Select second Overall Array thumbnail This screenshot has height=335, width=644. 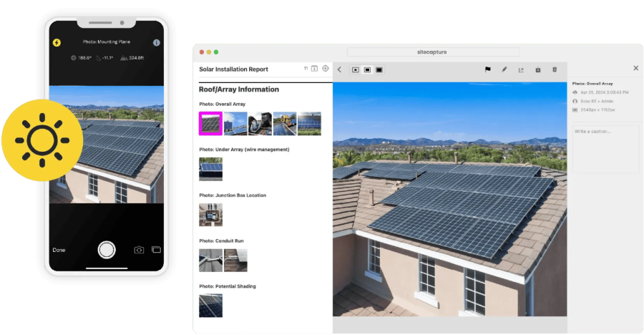coord(235,123)
